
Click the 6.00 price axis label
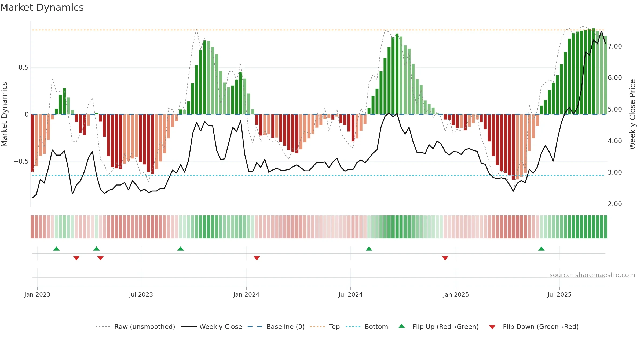coord(615,77)
